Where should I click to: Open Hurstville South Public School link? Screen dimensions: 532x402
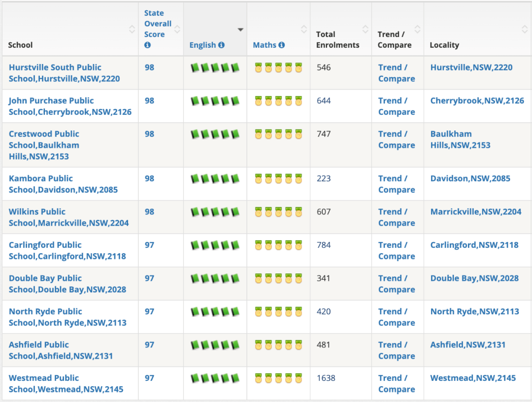[65, 73]
